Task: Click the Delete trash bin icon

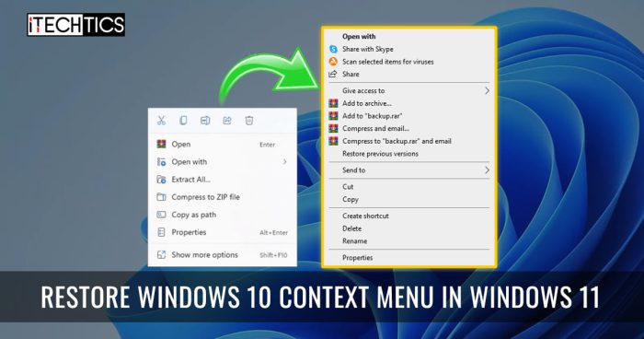Action: click(x=249, y=121)
